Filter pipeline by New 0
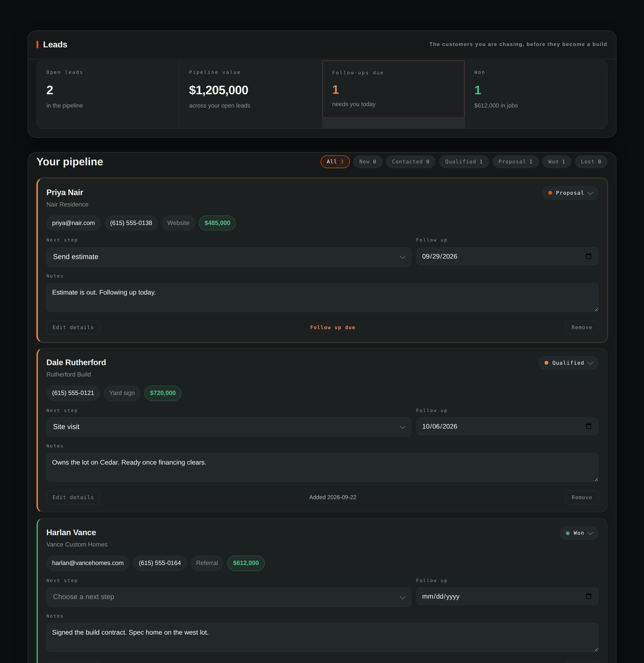The image size is (644, 663). (368, 162)
